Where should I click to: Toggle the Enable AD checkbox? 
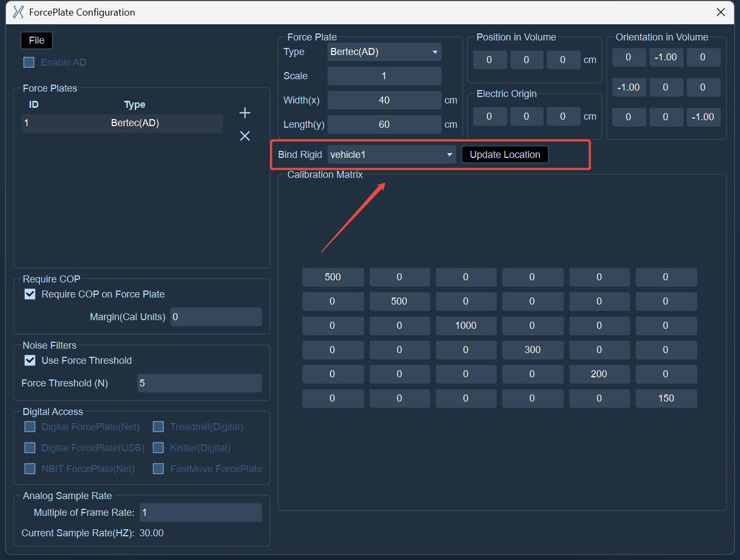point(29,63)
